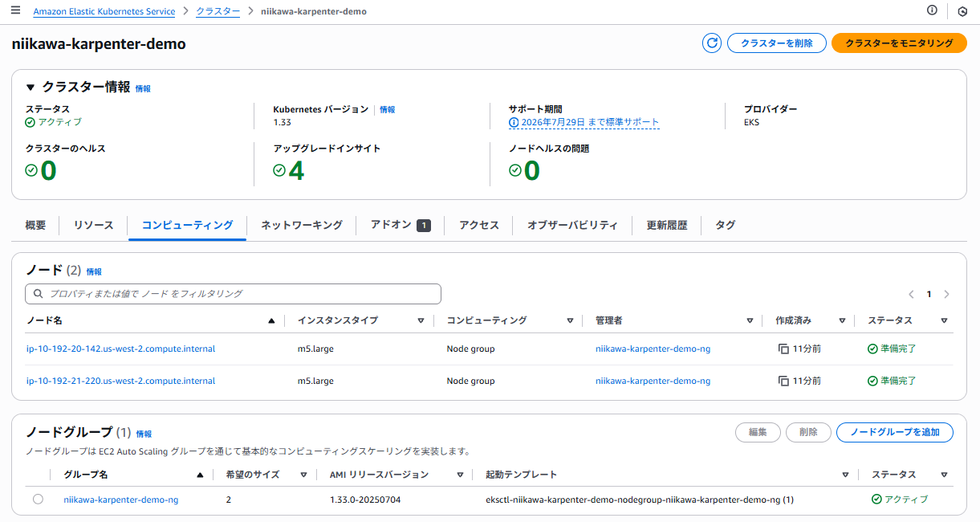Open 管理者 link for node ip-10-192-21-220
This screenshot has height=522, width=980.
(653, 381)
